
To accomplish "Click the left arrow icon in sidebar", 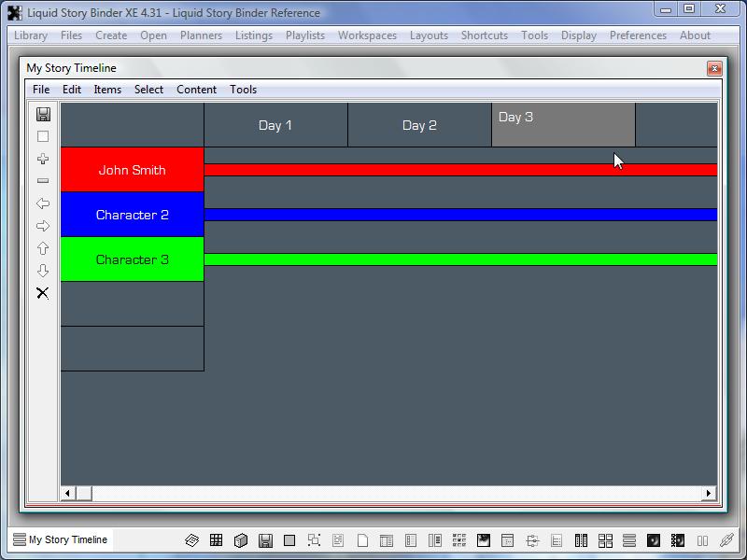I will pos(43,203).
